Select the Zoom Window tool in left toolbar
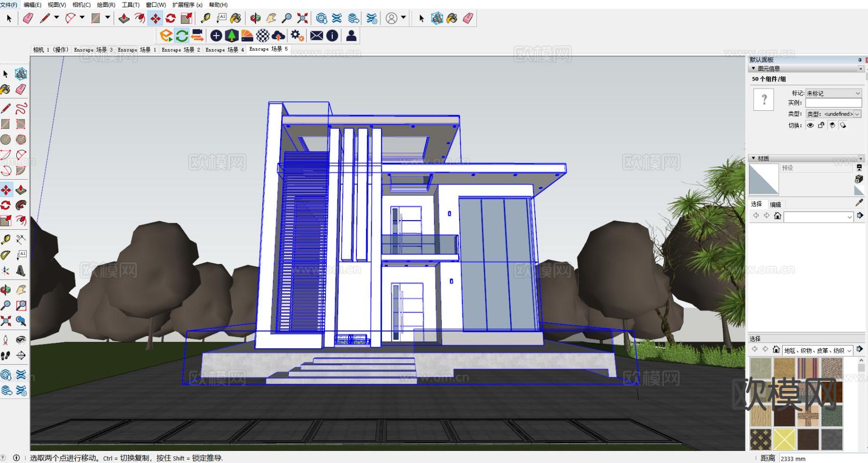Viewport: 868px width, 463px height. click(21, 305)
